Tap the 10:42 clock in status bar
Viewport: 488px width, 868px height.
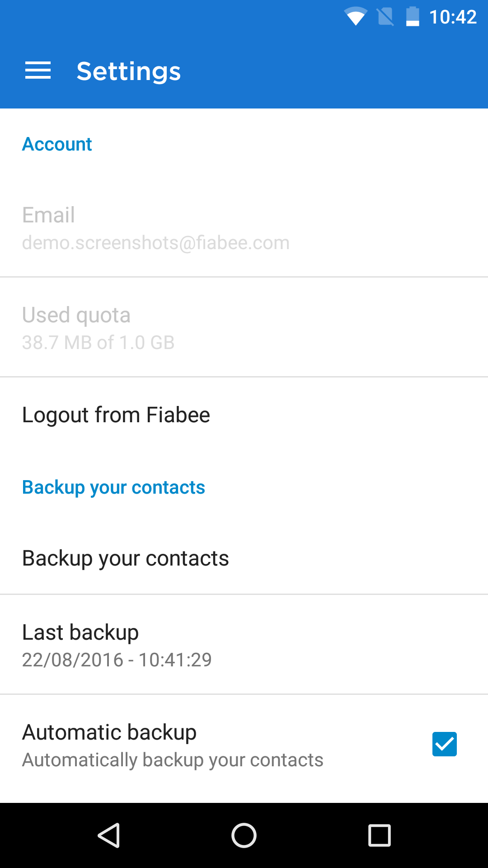(x=453, y=17)
